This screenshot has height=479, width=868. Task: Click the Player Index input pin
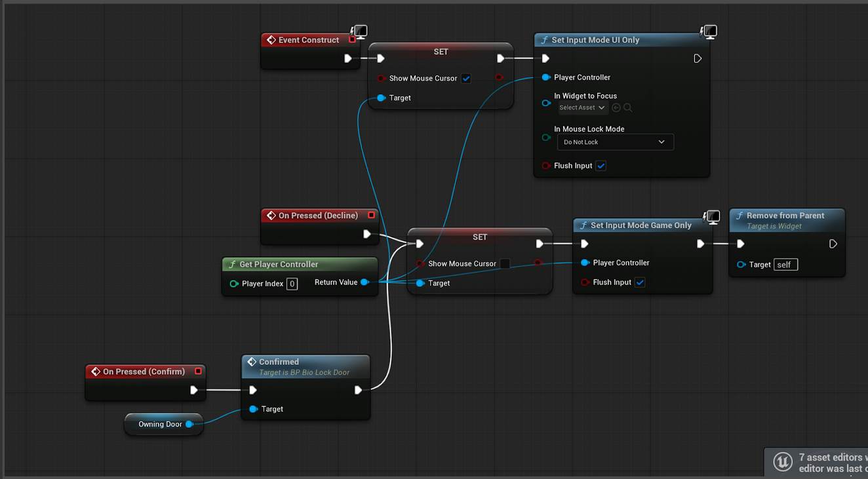[234, 284]
